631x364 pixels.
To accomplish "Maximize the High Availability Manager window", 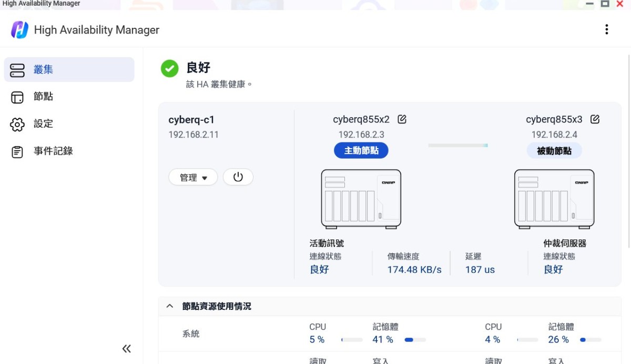I will tap(605, 4).
